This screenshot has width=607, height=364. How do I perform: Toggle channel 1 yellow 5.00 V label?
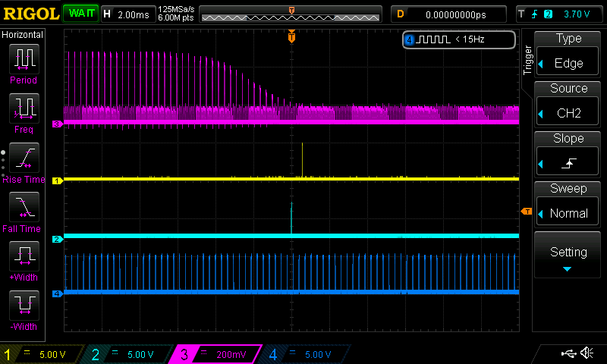[42, 354]
